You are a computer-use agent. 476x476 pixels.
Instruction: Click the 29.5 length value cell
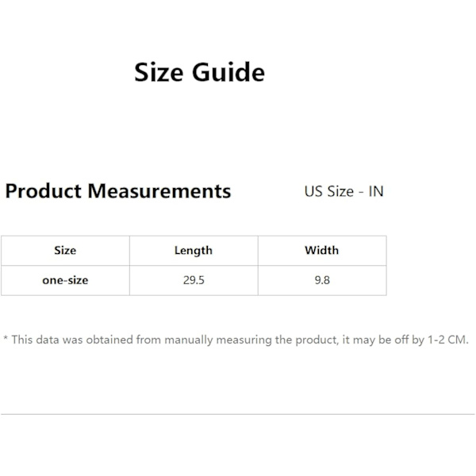coord(194,280)
